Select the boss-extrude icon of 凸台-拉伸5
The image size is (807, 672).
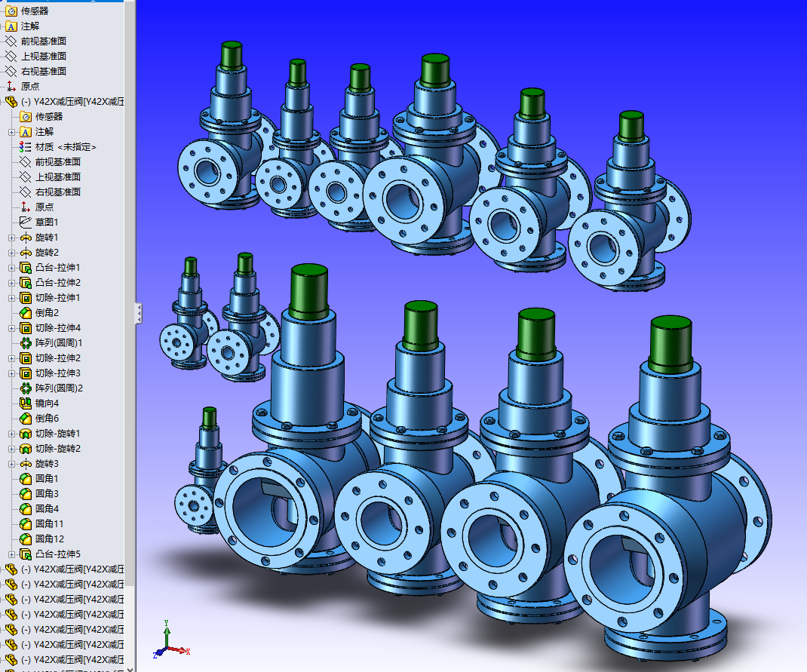click(x=25, y=554)
